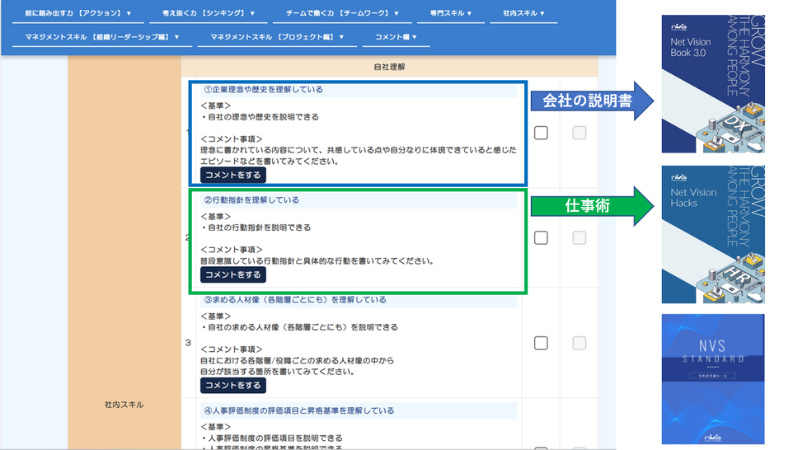Open the チームで働く力【チームワーク】 menu
Image resolution: width=800 pixels, height=450 pixels.
(x=342, y=13)
